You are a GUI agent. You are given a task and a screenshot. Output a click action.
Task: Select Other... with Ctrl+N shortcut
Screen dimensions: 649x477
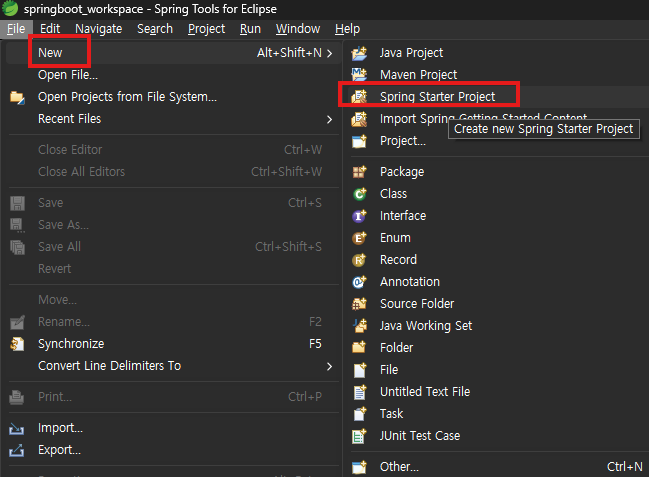[498, 467]
